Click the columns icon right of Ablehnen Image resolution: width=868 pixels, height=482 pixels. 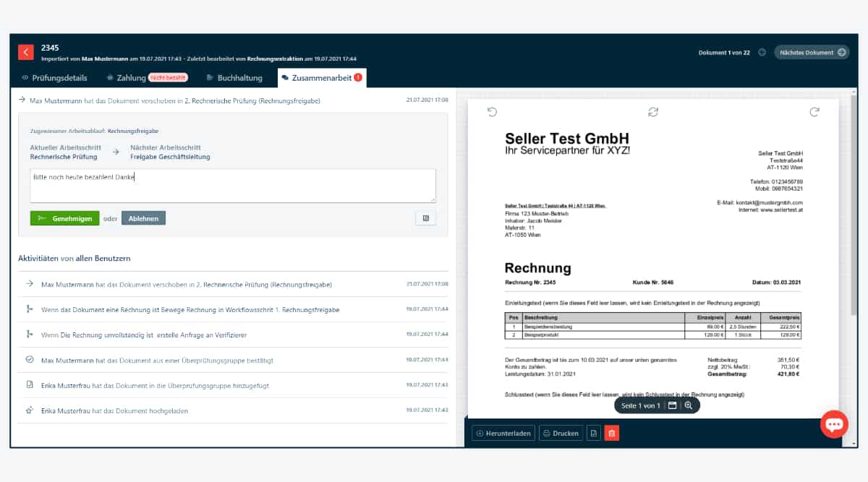(x=425, y=218)
